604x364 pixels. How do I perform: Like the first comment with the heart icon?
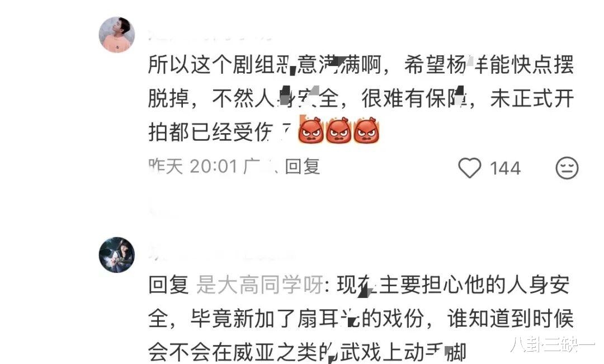click(x=470, y=168)
